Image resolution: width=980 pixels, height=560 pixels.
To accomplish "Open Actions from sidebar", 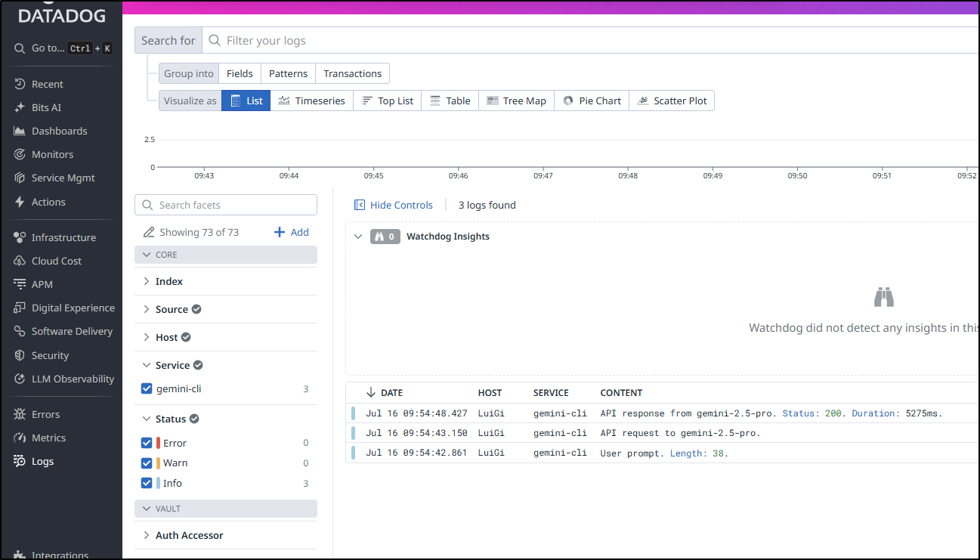I will click(x=48, y=202).
